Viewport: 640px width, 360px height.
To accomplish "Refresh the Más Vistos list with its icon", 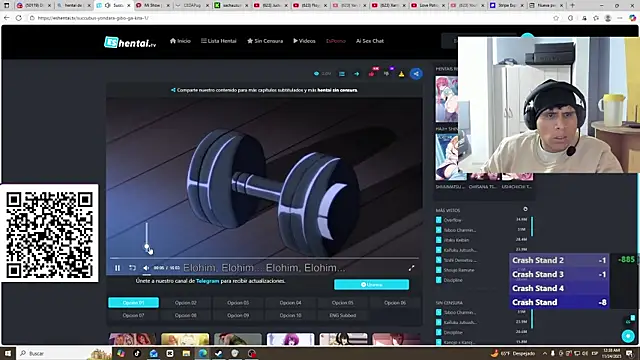I will [x=525, y=209].
